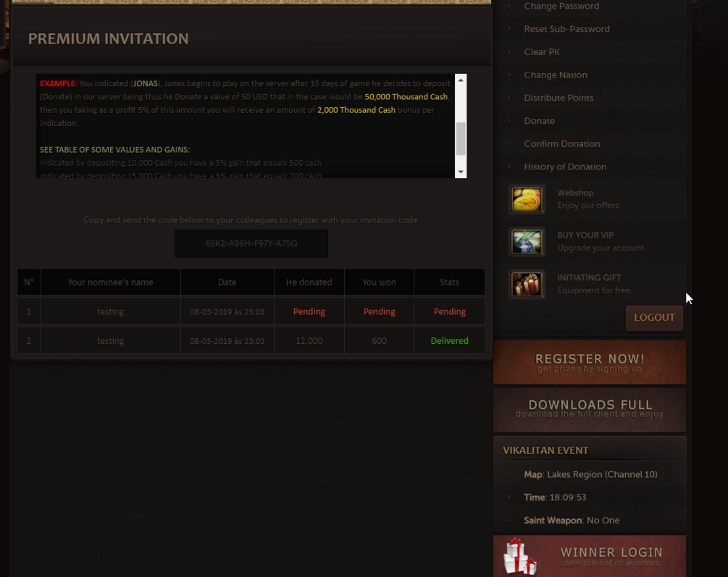The width and height of the screenshot is (728, 577).
Task: Click the arrow bullet beside Donate
Action: (509, 121)
